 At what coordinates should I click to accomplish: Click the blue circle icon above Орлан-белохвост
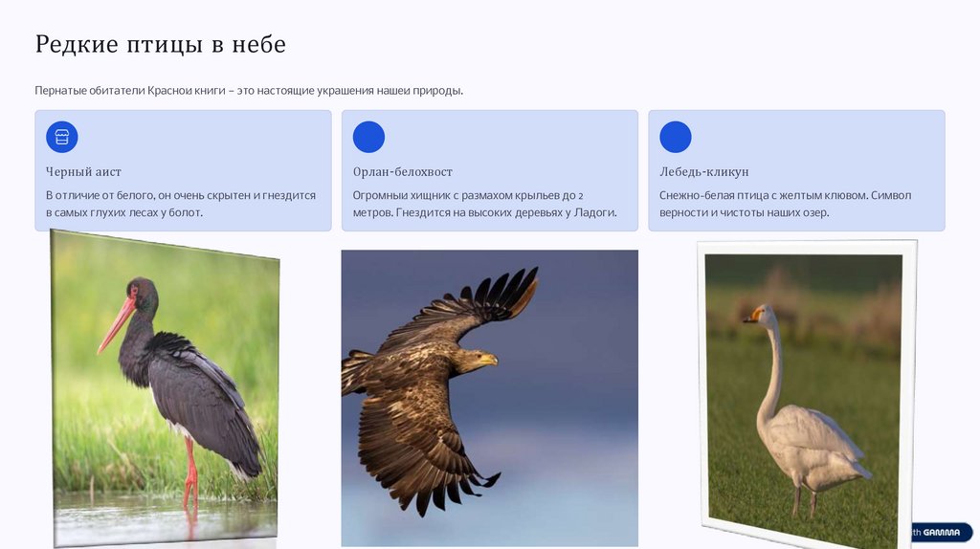pos(368,137)
